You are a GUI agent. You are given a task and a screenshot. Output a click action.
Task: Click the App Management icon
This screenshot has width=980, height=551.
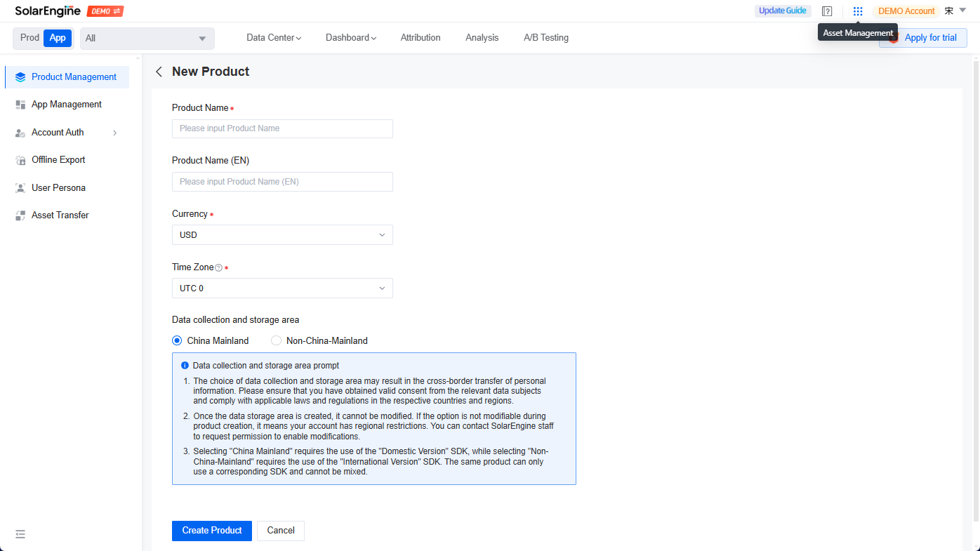[20, 104]
